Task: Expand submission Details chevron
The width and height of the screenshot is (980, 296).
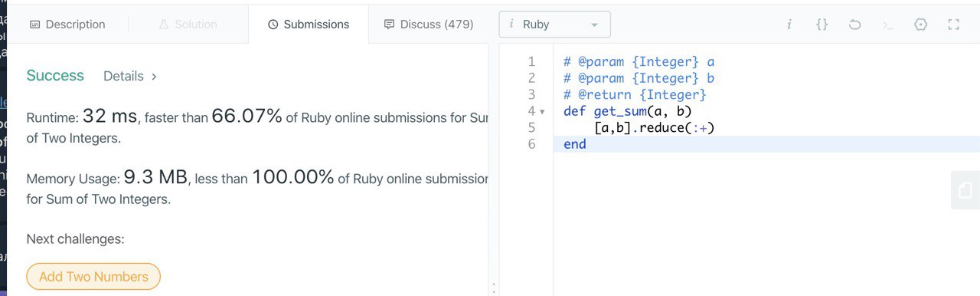Action: 154,77
